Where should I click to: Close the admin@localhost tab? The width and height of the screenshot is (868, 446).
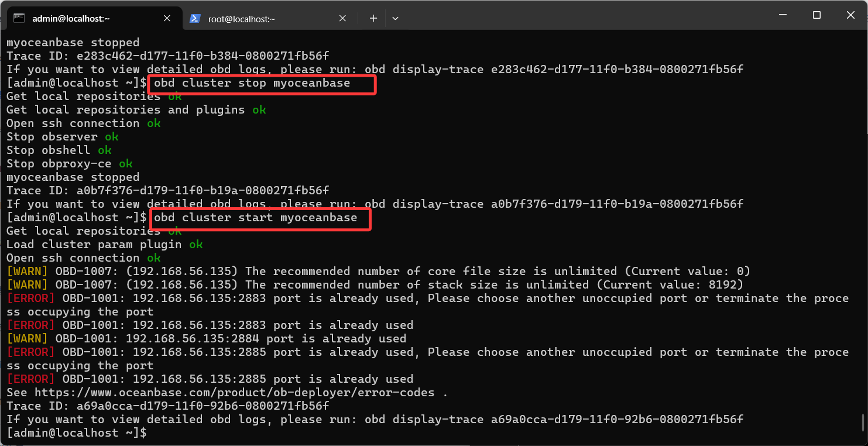click(x=167, y=19)
